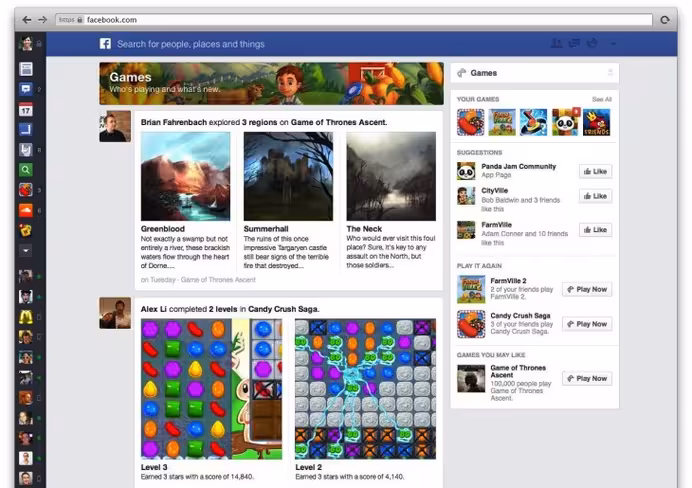Click FarmVille 2 thumbnail under Play It Again
The image size is (692, 488).
pos(471,289)
